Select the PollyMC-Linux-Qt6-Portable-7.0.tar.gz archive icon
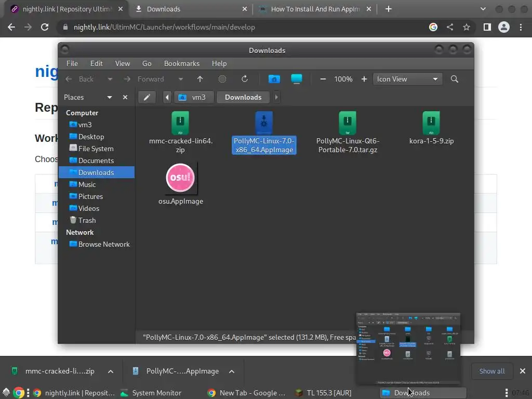Viewport: 532px width, 399px height. coord(348,123)
